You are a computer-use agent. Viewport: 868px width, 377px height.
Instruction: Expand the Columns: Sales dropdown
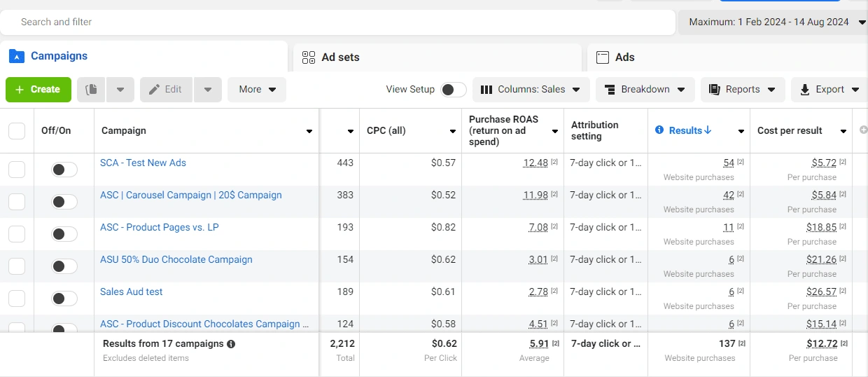coord(531,90)
